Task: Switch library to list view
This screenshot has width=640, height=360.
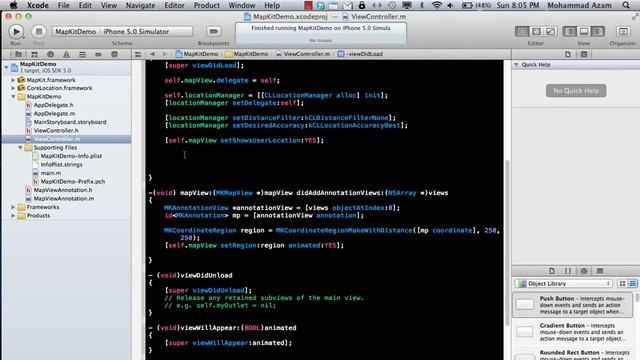Action: pyautogui.click(x=633, y=284)
